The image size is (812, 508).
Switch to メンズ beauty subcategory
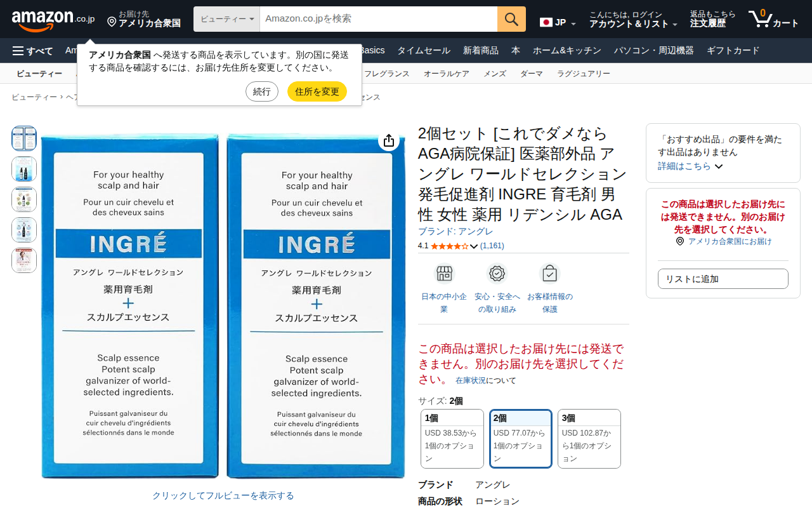495,74
